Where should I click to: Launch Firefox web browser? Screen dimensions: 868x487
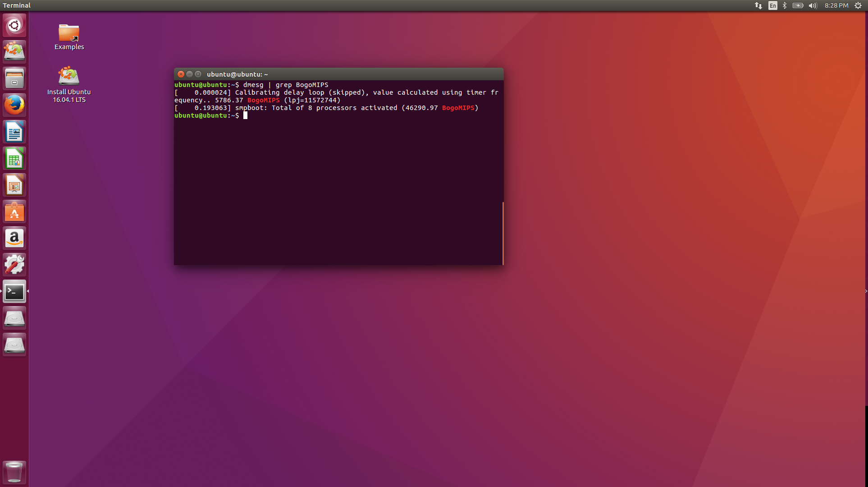pyautogui.click(x=14, y=105)
